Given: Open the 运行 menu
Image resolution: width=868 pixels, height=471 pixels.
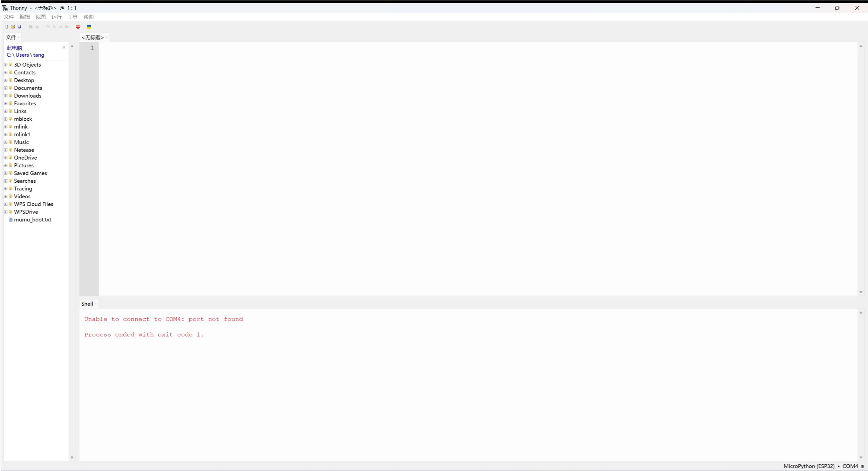Looking at the screenshot, I should tap(56, 16).
